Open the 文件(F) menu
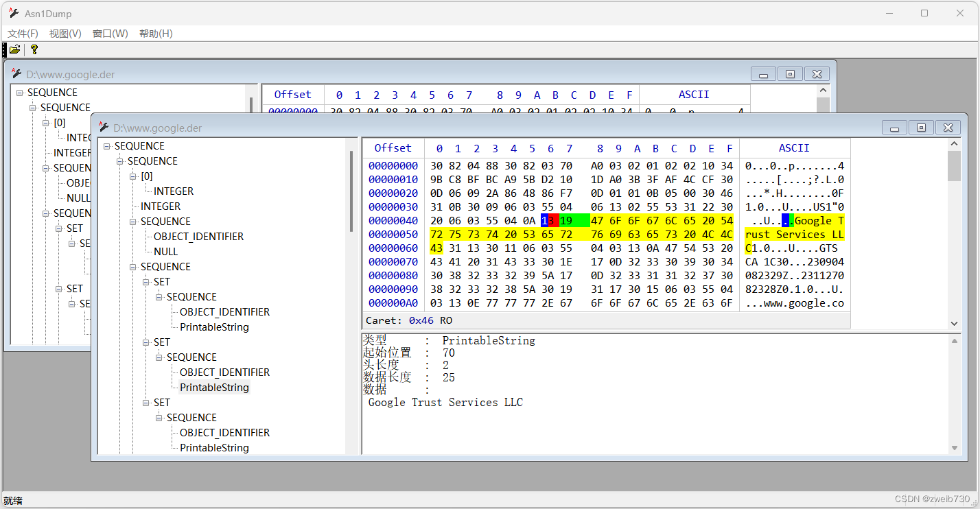 pyautogui.click(x=23, y=34)
